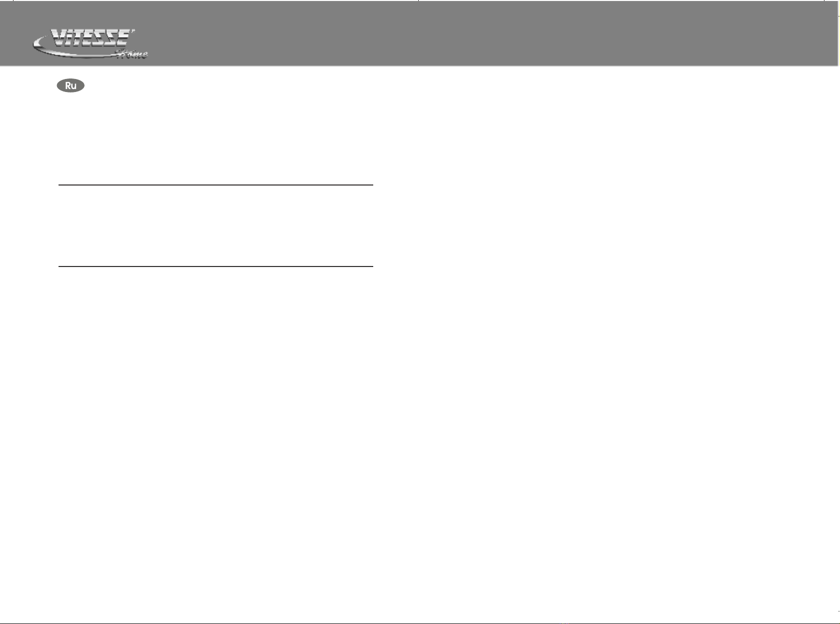The height and width of the screenshot is (624, 840).
Task: Select the Ru language badge
Action: pos(71,85)
